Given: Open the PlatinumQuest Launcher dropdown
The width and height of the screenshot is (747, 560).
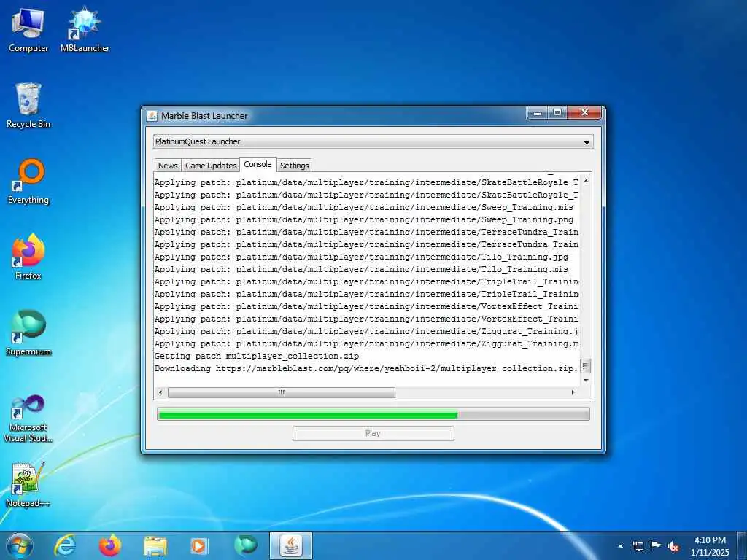Looking at the screenshot, I should [x=373, y=141].
